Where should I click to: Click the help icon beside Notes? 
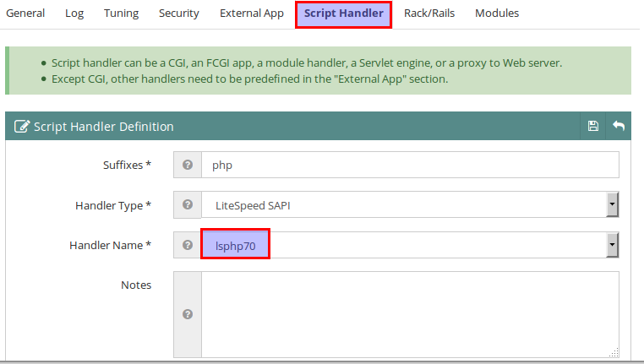[x=188, y=314]
